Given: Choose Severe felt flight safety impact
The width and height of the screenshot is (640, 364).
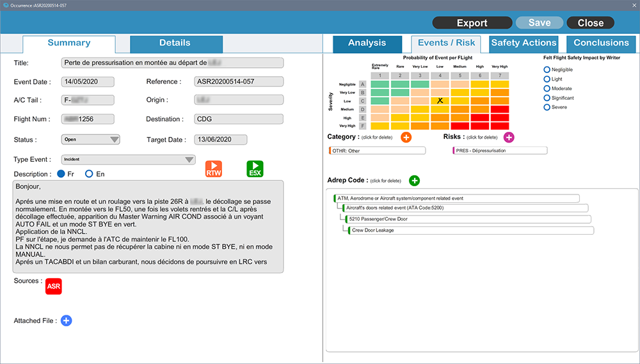Looking at the screenshot, I should 547,107.
